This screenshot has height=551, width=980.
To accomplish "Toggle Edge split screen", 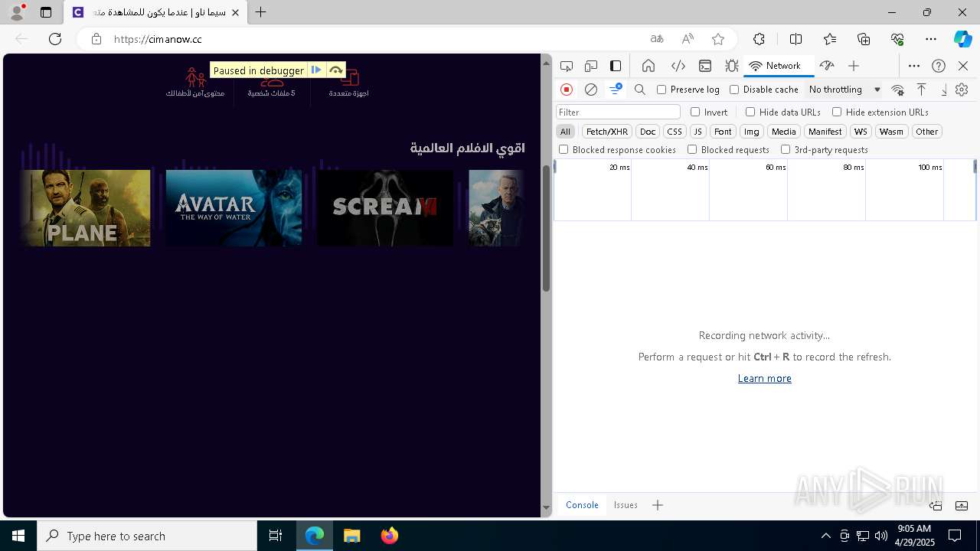I will coord(795,39).
